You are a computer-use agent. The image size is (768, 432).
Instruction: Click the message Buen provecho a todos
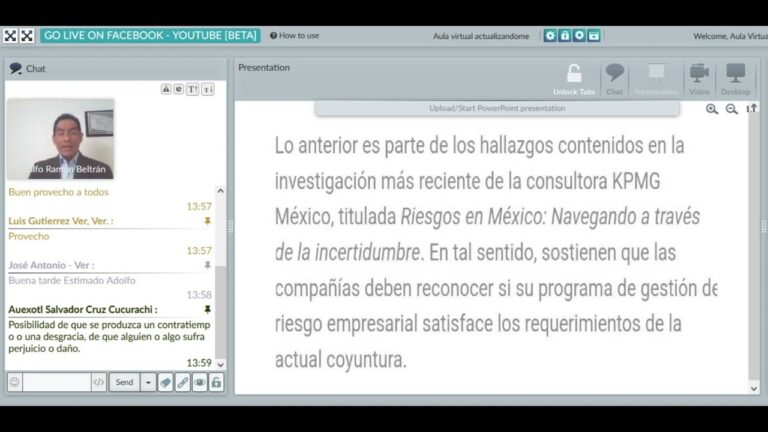(58, 192)
